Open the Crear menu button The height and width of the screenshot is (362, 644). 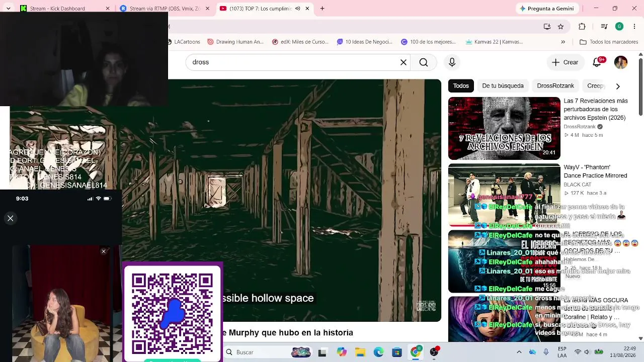pyautogui.click(x=565, y=62)
